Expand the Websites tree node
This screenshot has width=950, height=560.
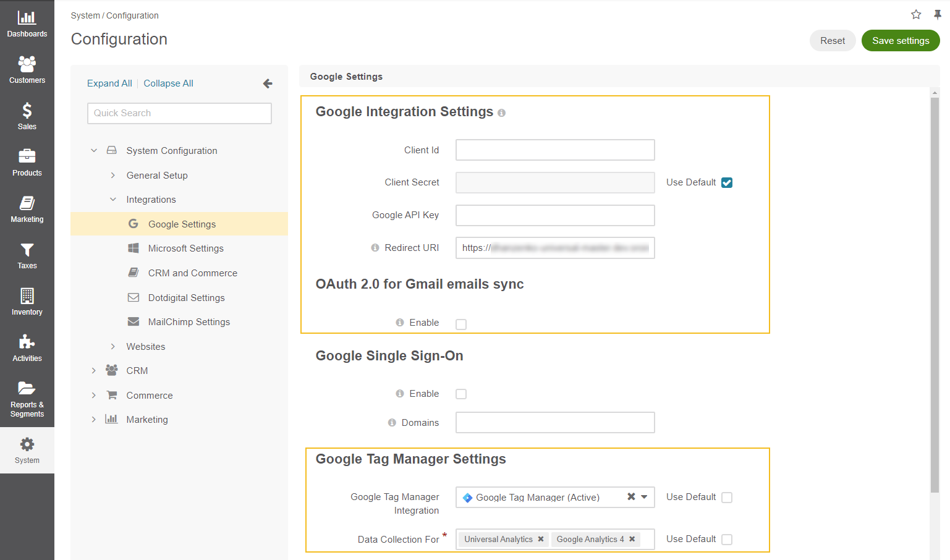tap(112, 347)
